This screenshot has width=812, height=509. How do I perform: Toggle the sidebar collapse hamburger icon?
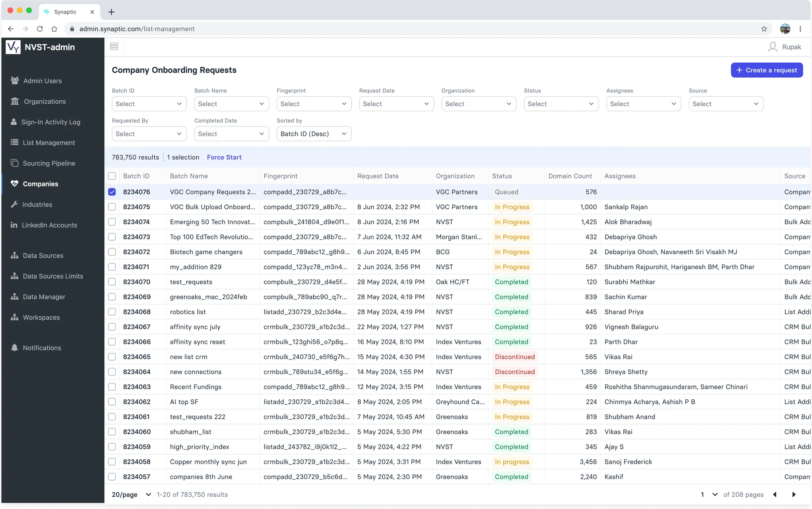click(114, 46)
